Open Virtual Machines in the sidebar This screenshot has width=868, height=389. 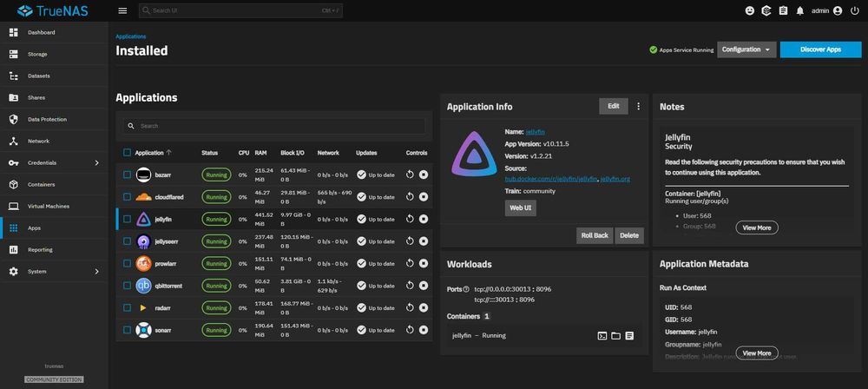pyautogui.click(x=54, y=206)
